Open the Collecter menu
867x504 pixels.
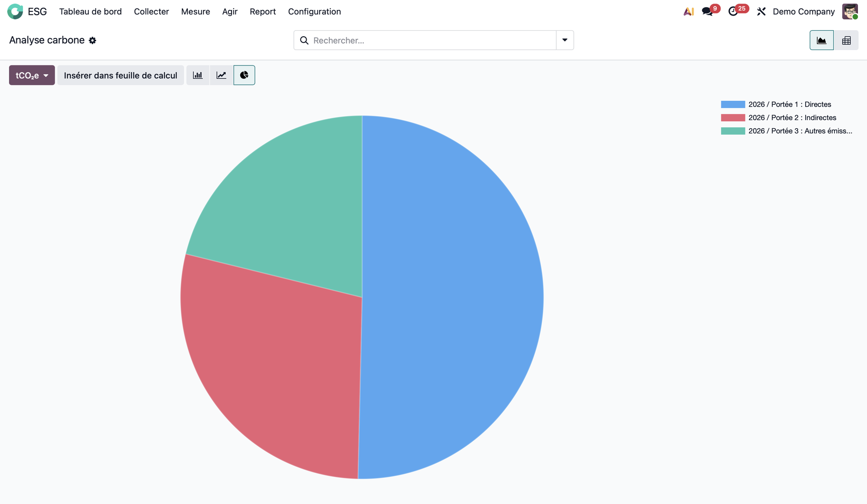coord(151,11)
